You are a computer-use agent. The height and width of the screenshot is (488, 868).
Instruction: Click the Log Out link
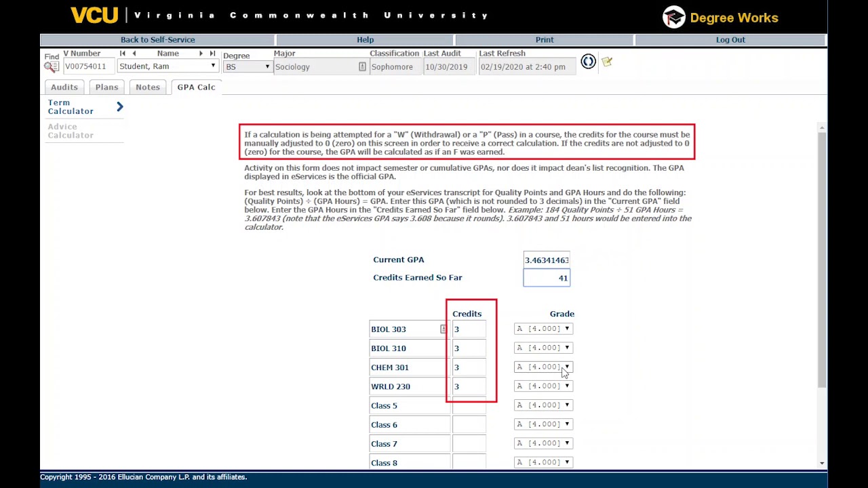tap(730, 39)
